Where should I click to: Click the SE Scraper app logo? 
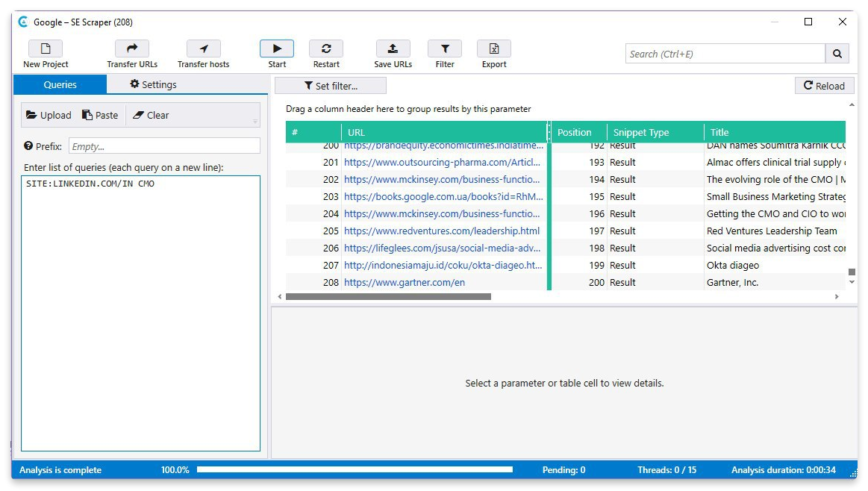point(22,22)
